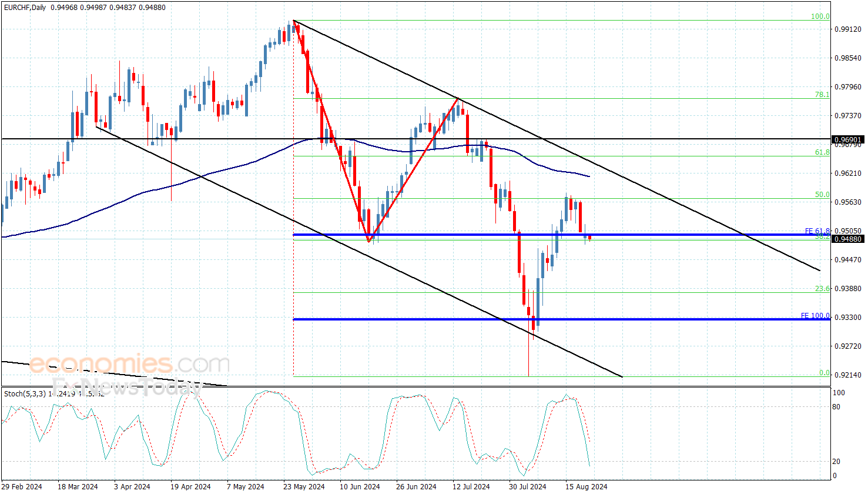Screen dimensions: 868x494
Task: Click the green Fibonacci 61.8 label
Action: 822,152
